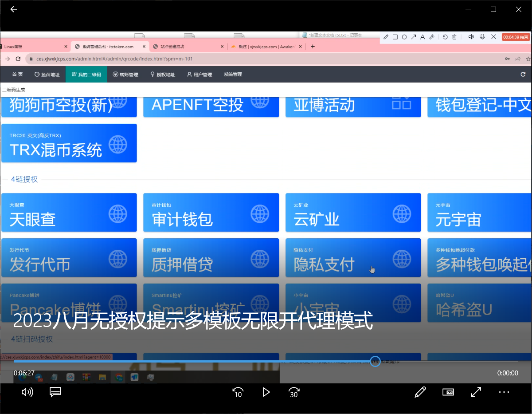Switch to mini view mode
532x414 pixels.
click(x=448, y=392)
